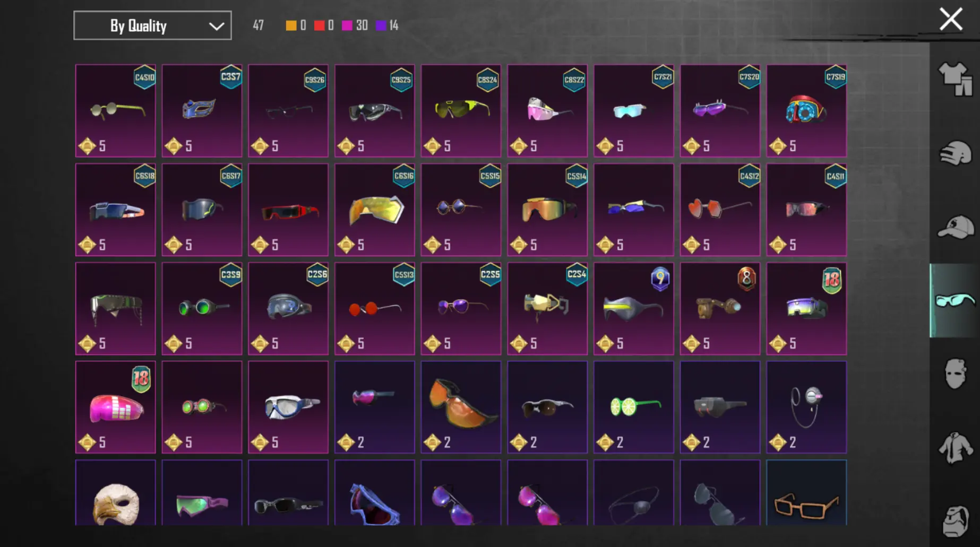Select the glasses category tab
This screenshot has height=547, width=980.
pyautogui.click(x=954, y=300)
